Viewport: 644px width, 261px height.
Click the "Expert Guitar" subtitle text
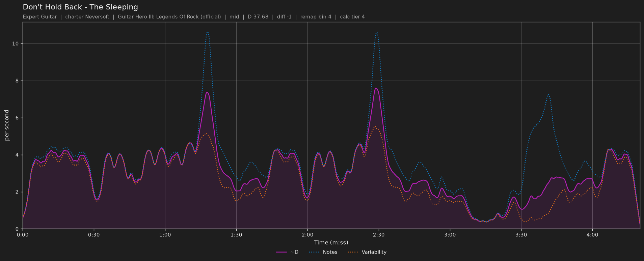(x=40, y=17)
